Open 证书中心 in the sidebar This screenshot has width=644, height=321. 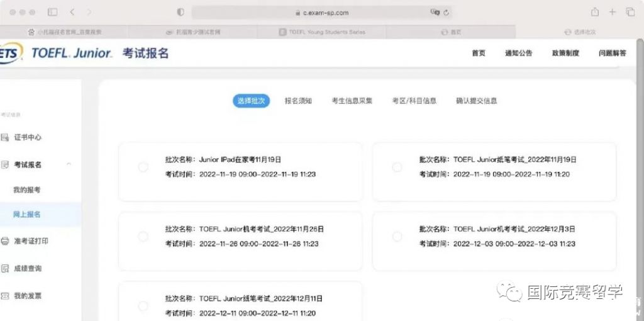click(x=28, y=138)
